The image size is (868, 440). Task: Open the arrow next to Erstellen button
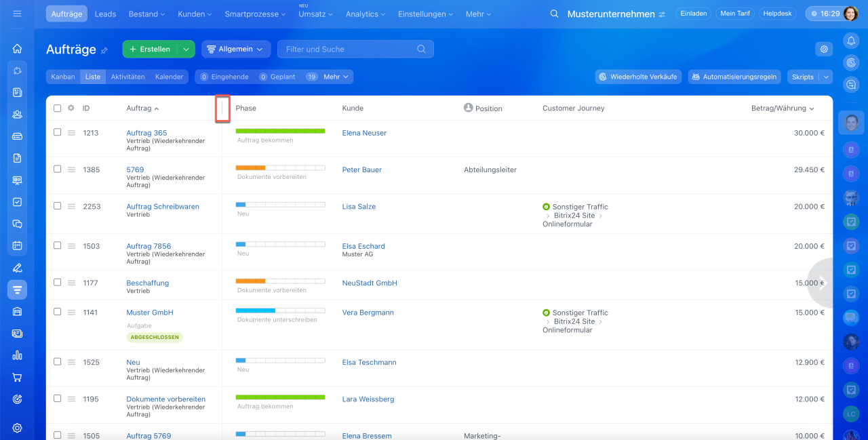point(186,49)
